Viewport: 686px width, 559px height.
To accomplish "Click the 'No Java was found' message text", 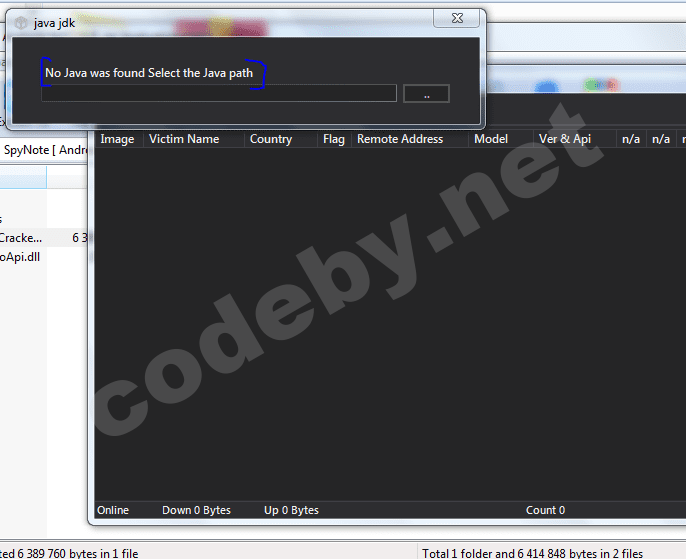I will tap(149, 73).
